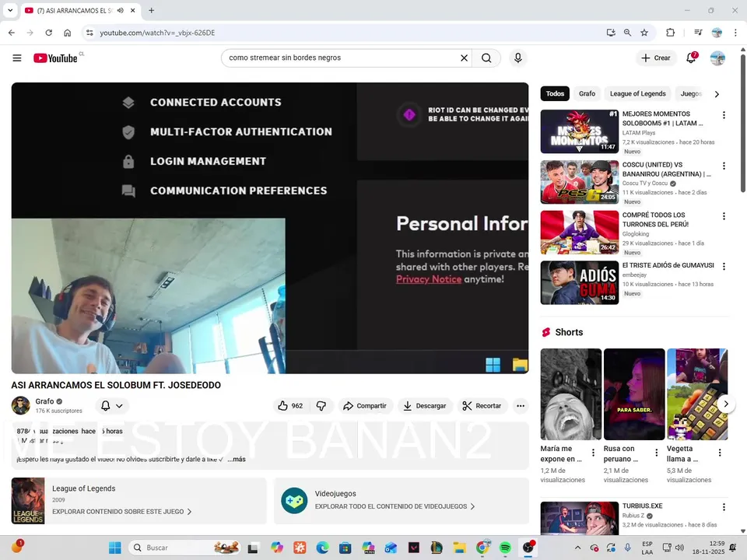Select the Grafo filter chip
Viewport: 747px width, 560px height.
(587, 93)
